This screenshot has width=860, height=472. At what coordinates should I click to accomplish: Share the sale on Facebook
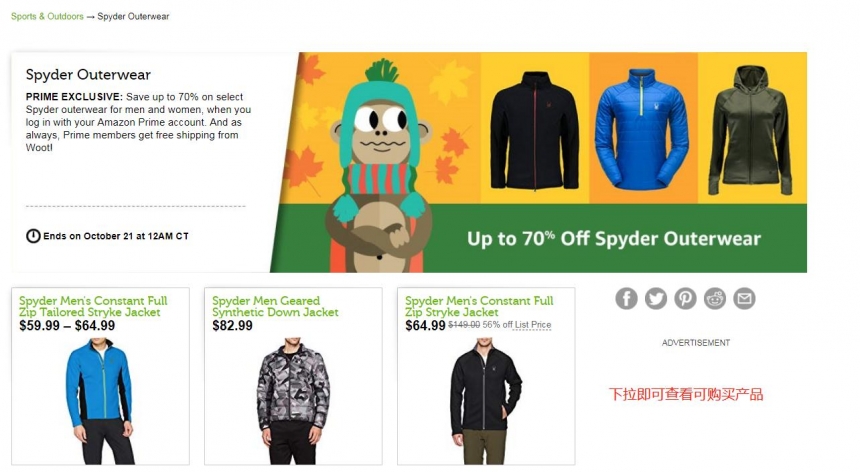pos(626,299)
